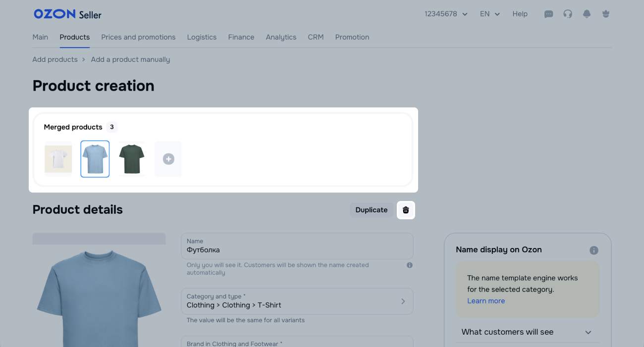
Task: Click the Add products breadcrumb
Action: pyautogui.click(x=55, y=59)
